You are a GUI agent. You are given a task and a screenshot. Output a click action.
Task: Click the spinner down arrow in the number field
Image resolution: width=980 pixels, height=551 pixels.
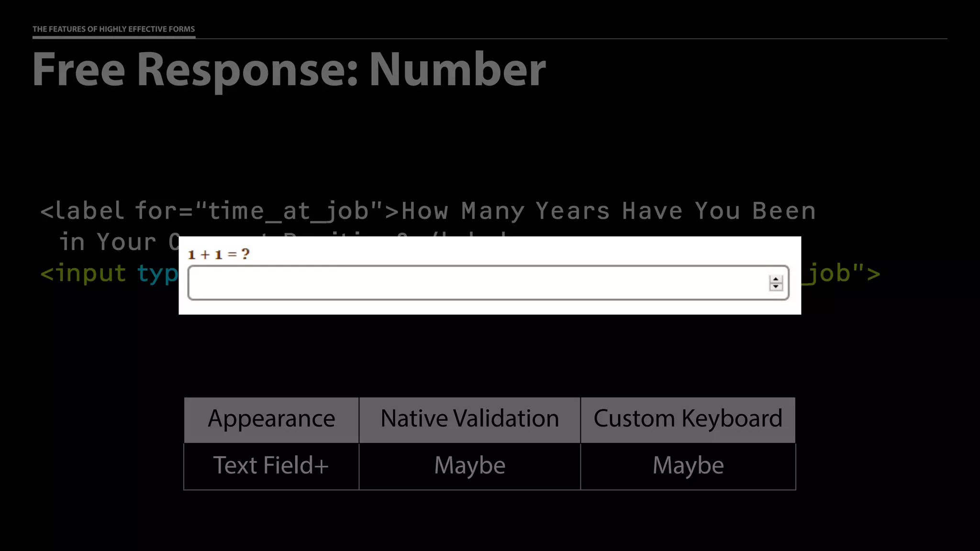pos(776,287)
